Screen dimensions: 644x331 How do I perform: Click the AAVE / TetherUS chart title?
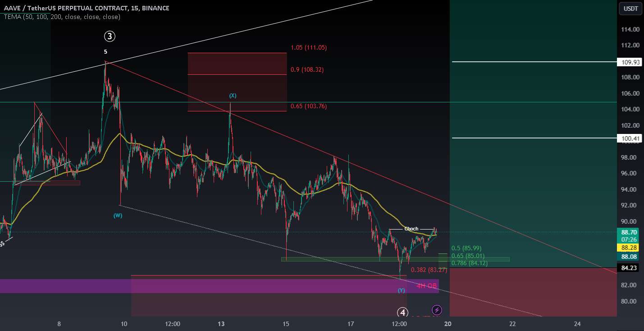(x=87, y=8)
